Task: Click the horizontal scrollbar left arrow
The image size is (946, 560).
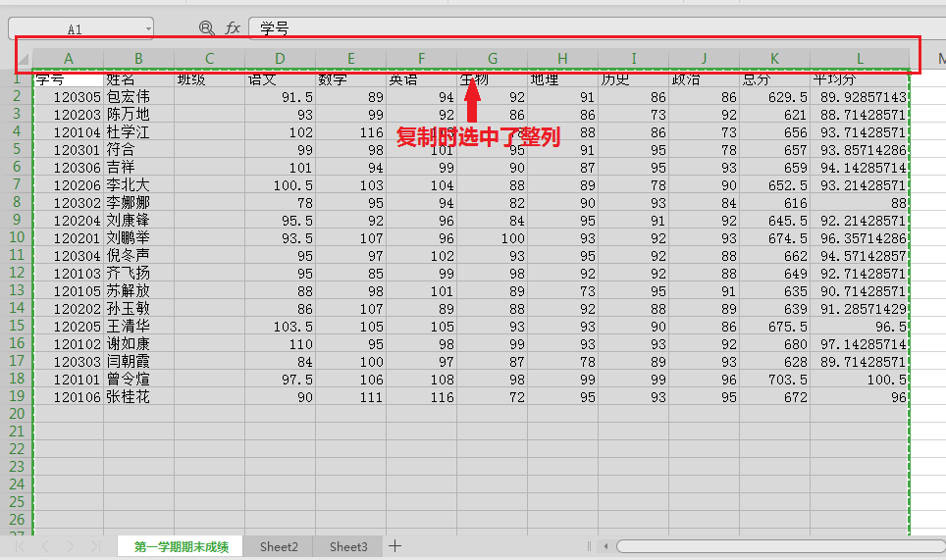Action: (x=605, y=546)
